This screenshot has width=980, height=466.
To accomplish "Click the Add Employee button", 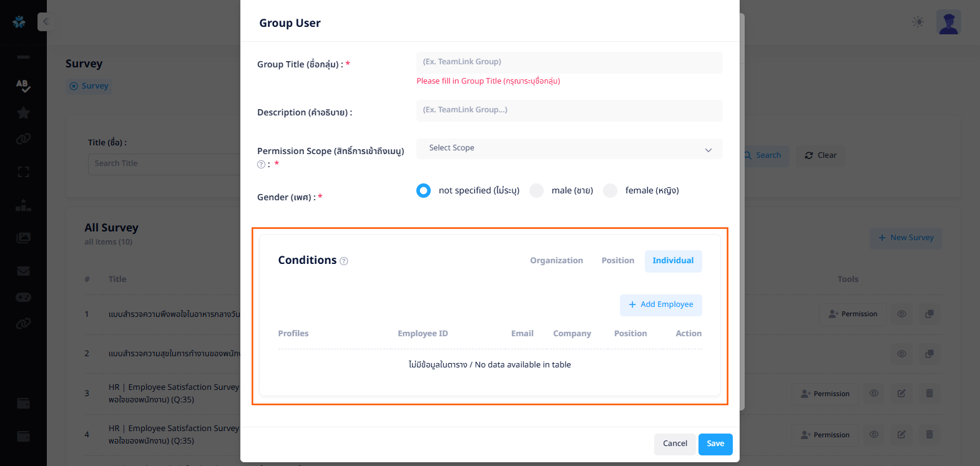I will 660,305.
